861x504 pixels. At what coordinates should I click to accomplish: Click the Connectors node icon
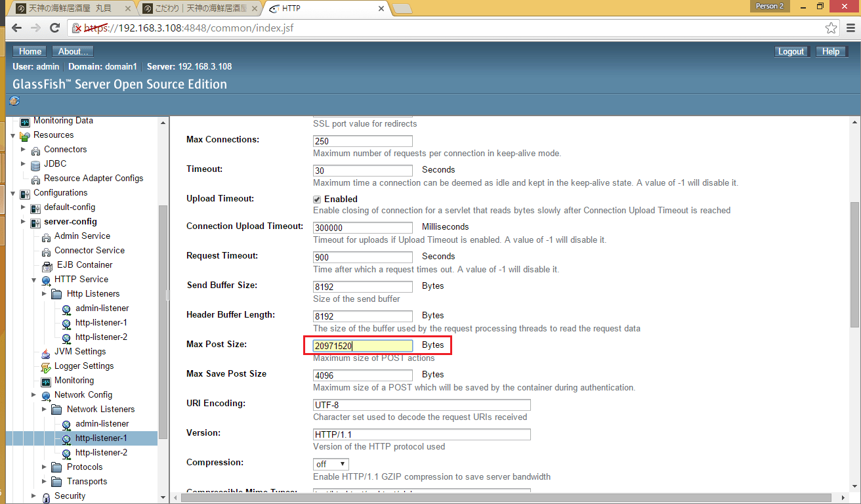point(35,150)
